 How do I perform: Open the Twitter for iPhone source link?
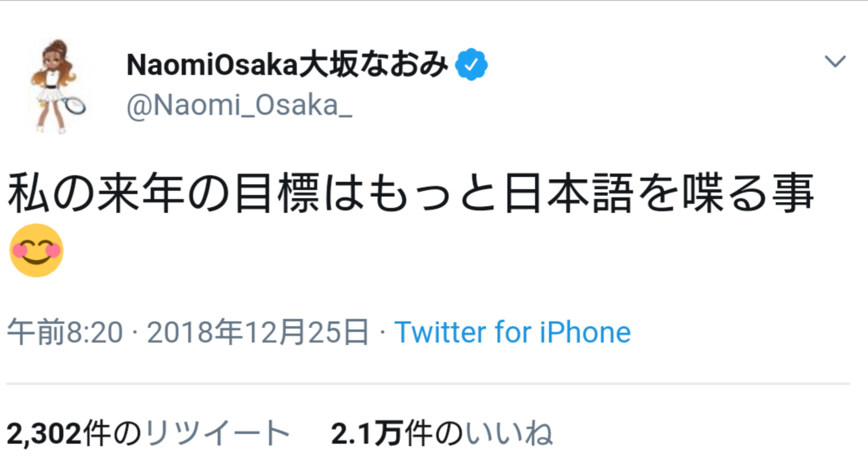pos(512,332)
